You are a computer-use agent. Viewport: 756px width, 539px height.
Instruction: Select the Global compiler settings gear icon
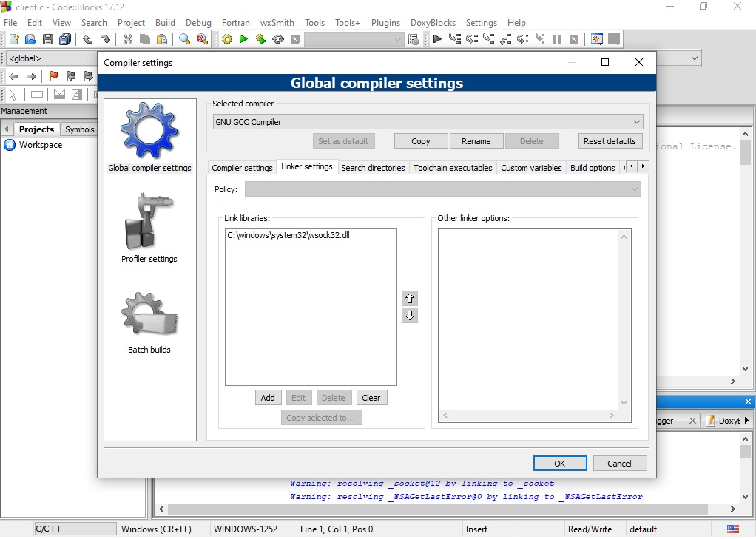(149, 138)
